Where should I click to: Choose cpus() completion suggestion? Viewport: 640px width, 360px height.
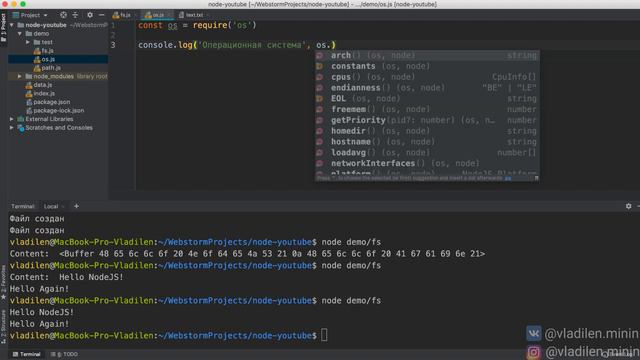point(427,77)
